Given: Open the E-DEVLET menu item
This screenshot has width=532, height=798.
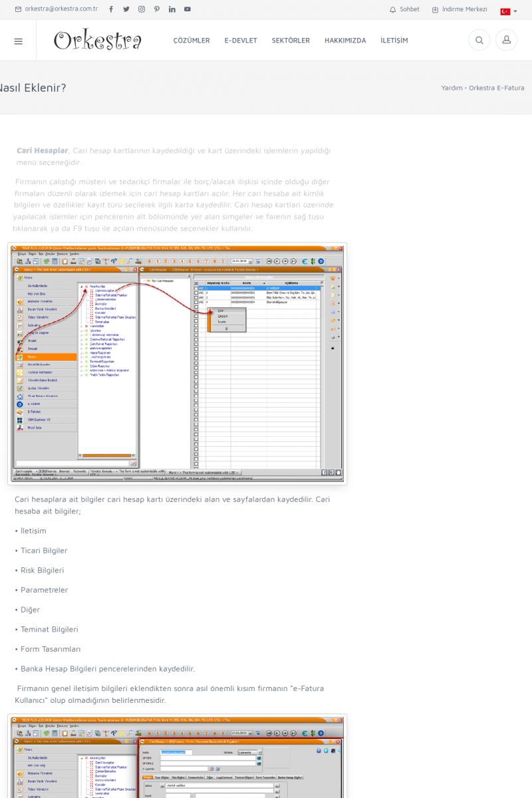Looking at the screenshot, I should click(x=241, y=41).
